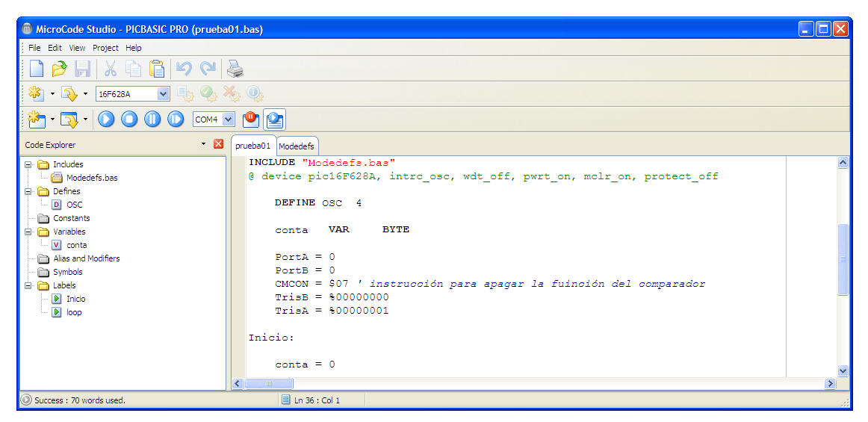Switch to the Modedefs tab
This screenshot has width=868, height=422.
pyautogui.click(x=296, y=146)
